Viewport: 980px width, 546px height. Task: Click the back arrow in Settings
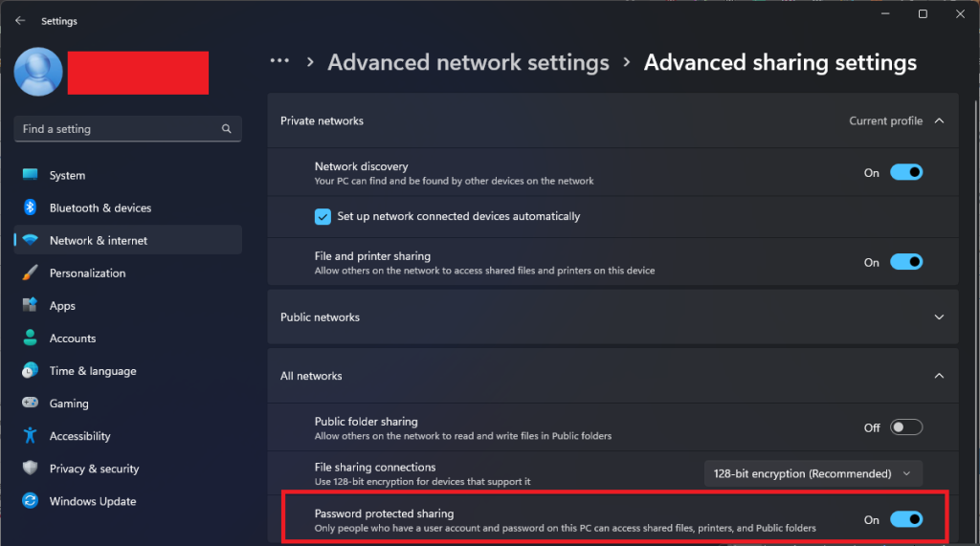(x=20, y=21)
